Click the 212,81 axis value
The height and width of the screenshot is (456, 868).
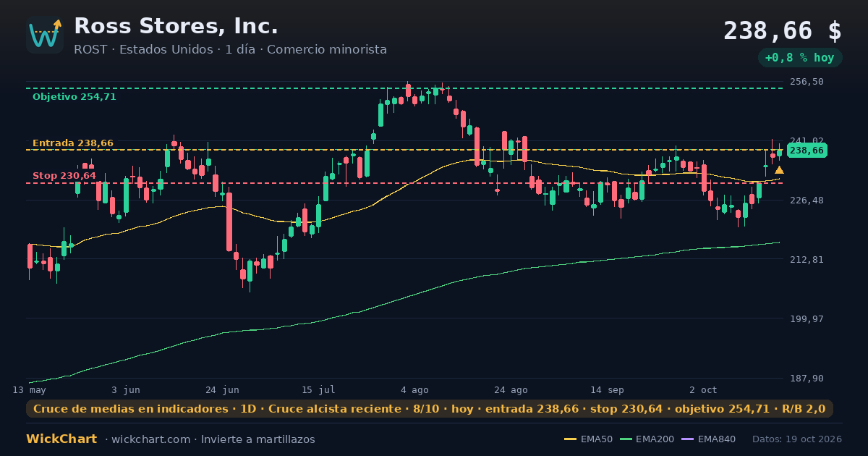click(x=807, y=260)
